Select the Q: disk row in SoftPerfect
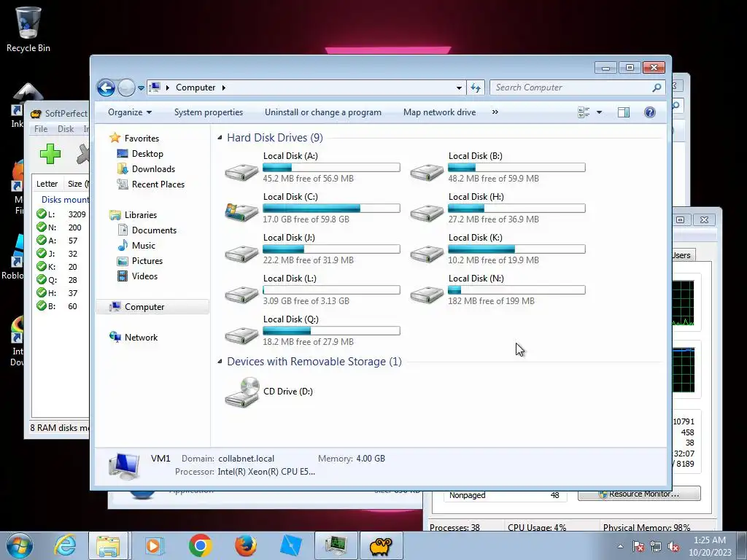Viewport: 747px width, 560px height. coord(62,280)
